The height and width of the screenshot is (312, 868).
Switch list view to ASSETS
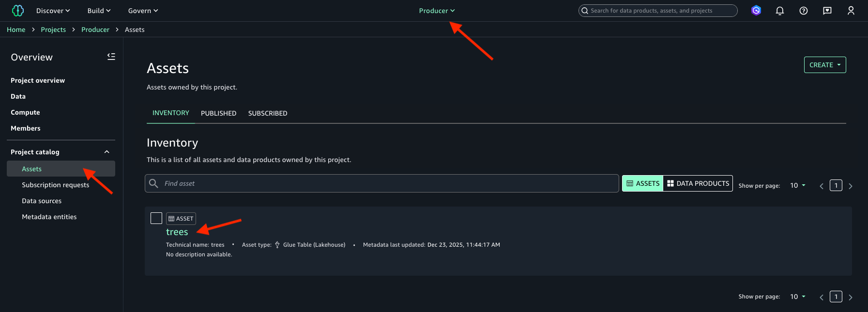click(x=642, y=183)
